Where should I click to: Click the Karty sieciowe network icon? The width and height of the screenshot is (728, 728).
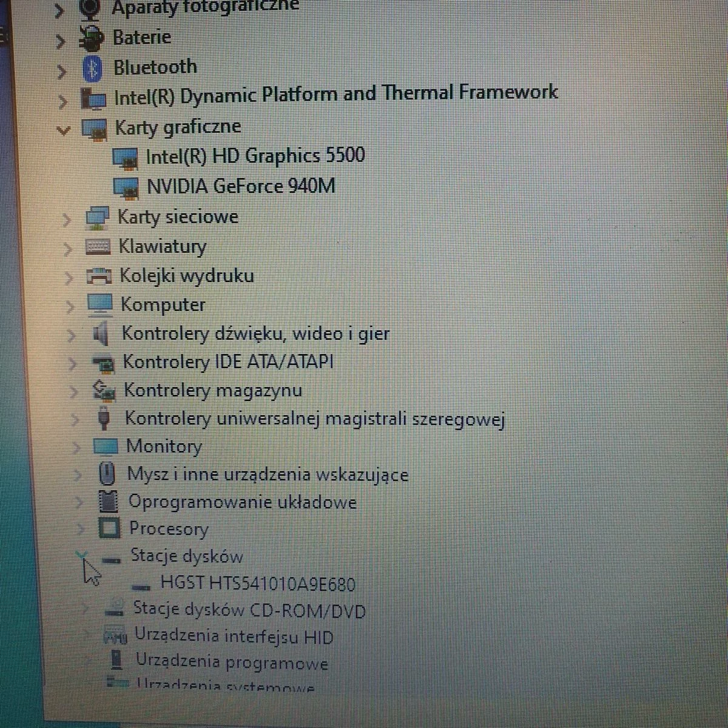coord(98,218)
